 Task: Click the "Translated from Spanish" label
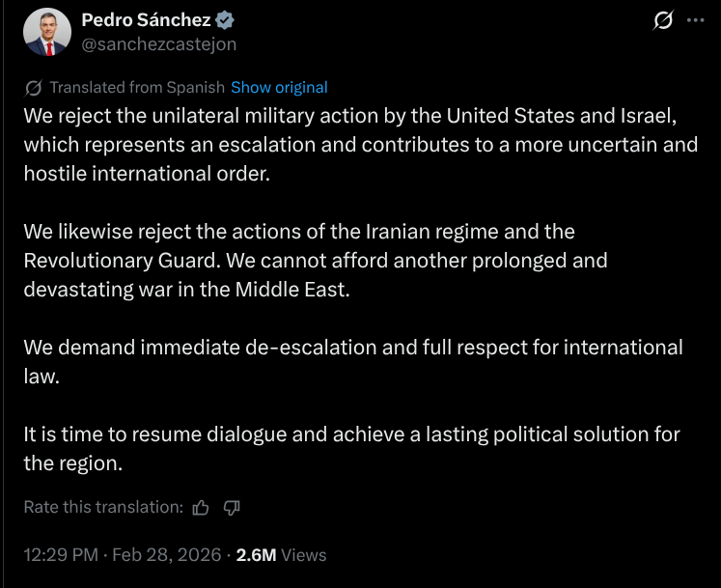pyautogui.click(x=137, y=87)
